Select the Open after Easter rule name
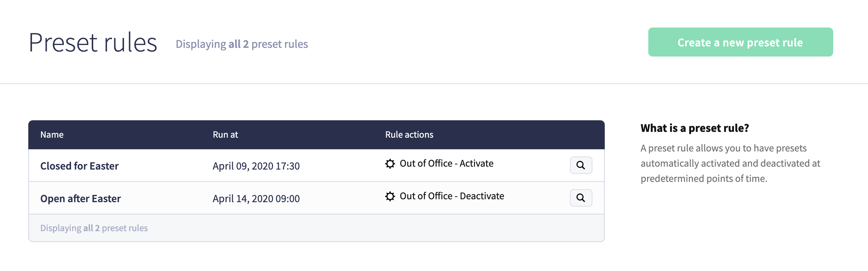 click(x=80, y=199)
